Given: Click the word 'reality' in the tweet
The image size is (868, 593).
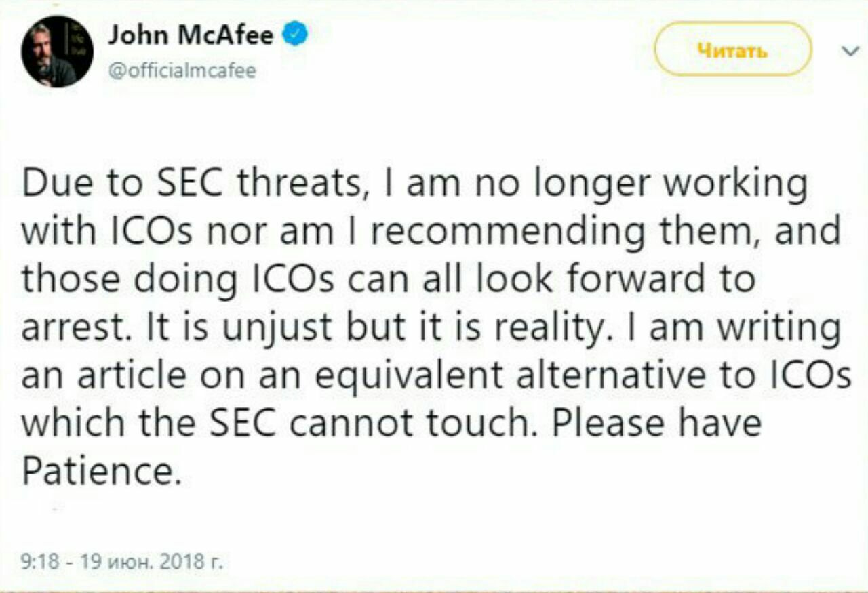Looking at the screenshot, I should [x=559, y=328].
